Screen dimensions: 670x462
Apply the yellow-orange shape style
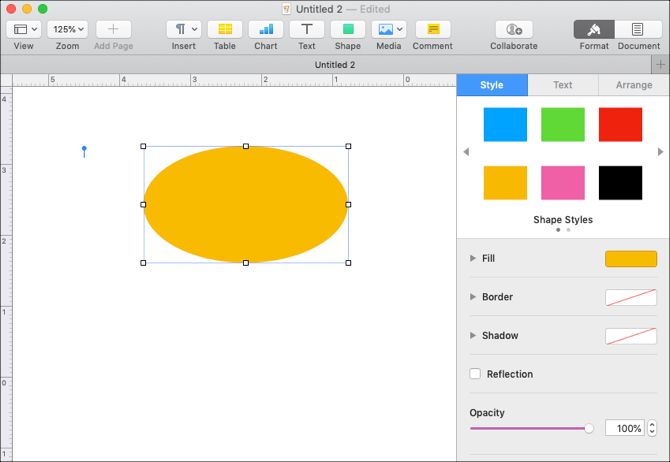(505, 183)
